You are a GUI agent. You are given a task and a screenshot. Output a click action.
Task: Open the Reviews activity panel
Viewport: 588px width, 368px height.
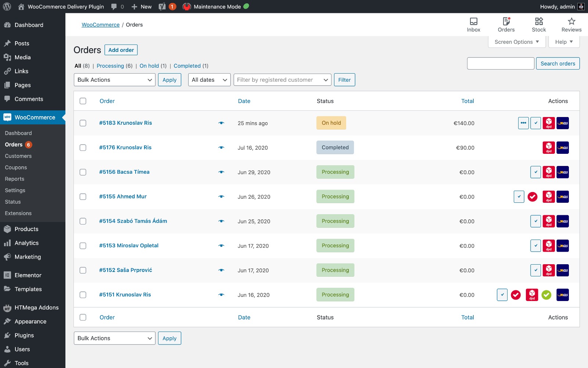click(571, 25)
